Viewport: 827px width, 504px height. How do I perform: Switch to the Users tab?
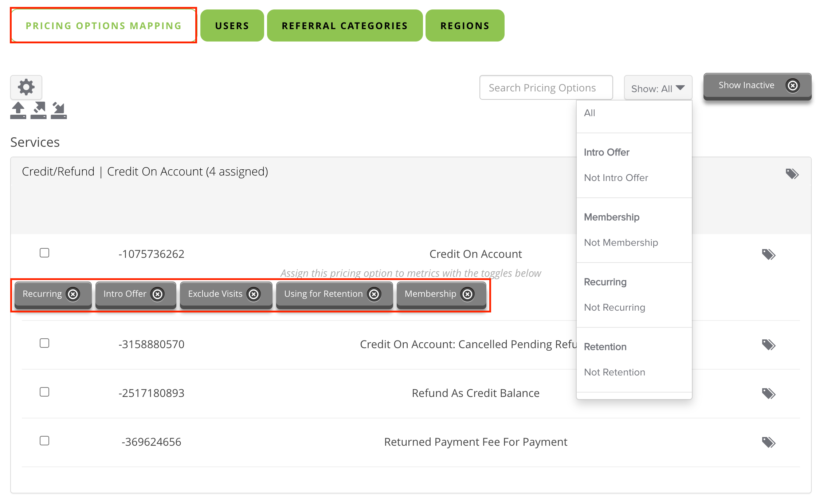point(232,25)
